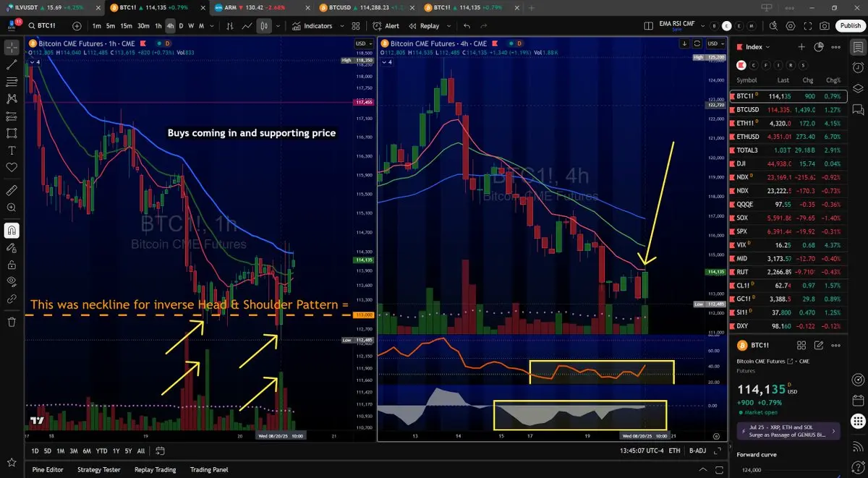868x478 pixels.
Task: Open the patterns drawing tool group
Action: click(12, 98)
